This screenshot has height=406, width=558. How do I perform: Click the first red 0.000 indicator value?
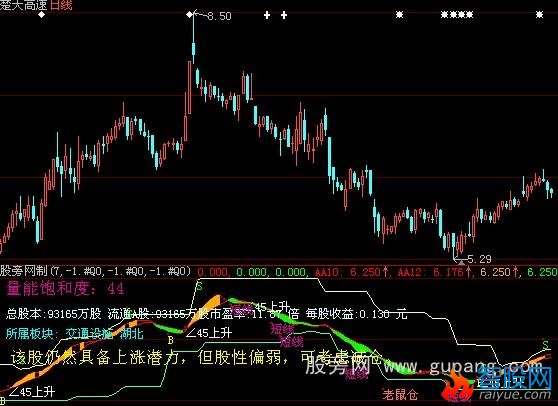point(213,272)
